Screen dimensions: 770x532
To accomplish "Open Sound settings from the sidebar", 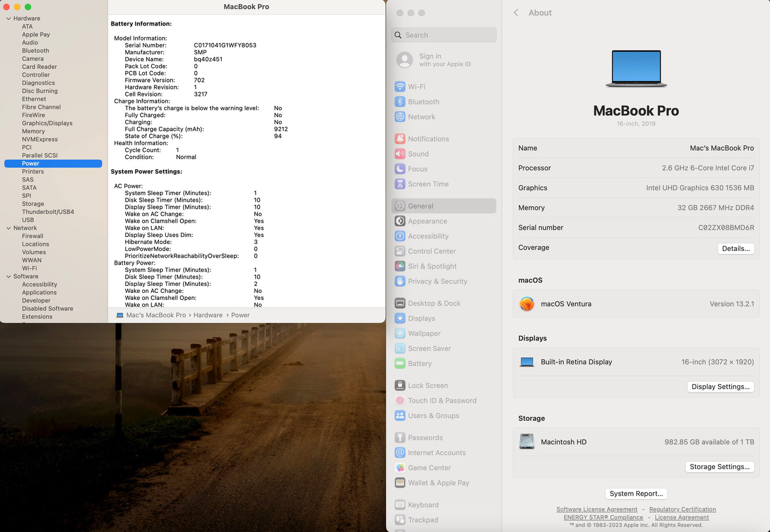I will click(418, 153).
